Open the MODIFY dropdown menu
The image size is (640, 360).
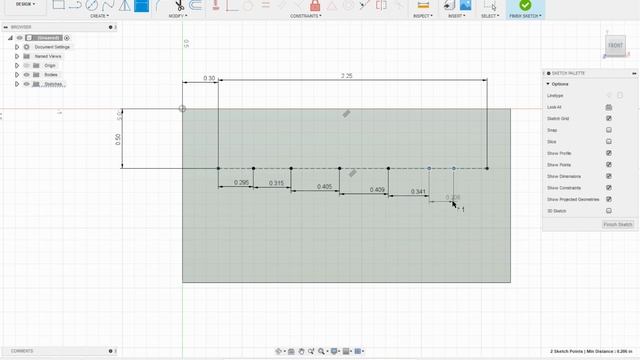point(178,16)
